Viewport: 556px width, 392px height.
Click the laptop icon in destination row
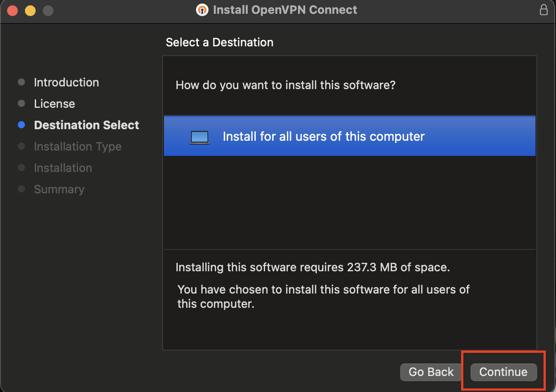tap(199, 137)
